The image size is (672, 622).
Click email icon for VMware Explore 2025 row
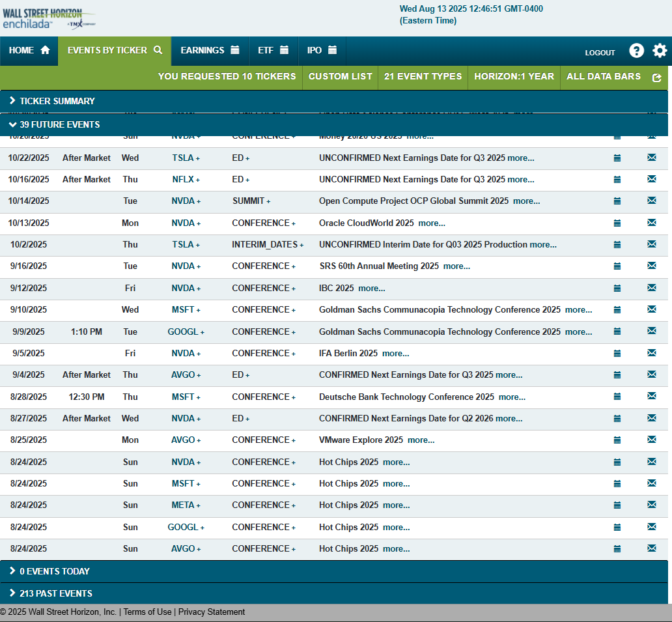click(x=652, y=440)
